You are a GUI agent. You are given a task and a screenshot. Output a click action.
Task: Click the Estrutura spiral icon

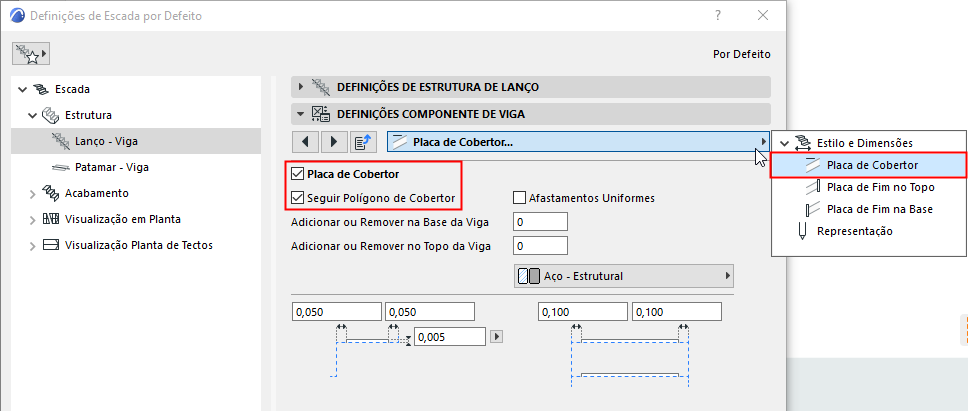click(x=51, y=115)
